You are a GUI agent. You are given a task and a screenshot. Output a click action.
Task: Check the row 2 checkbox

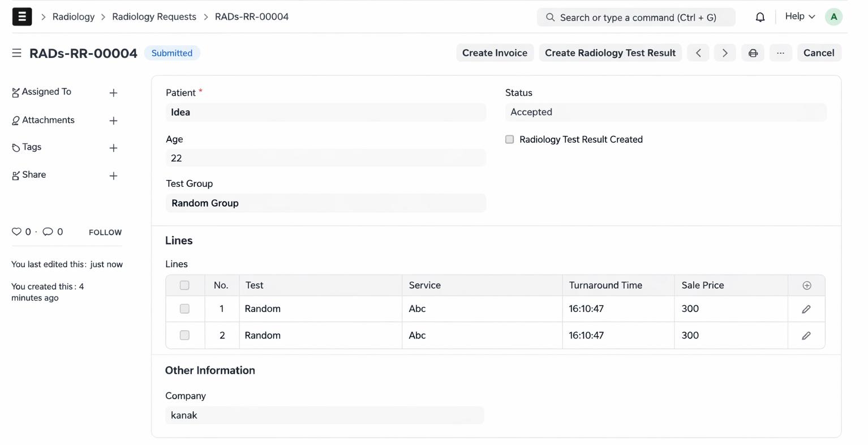pos(184,335)
